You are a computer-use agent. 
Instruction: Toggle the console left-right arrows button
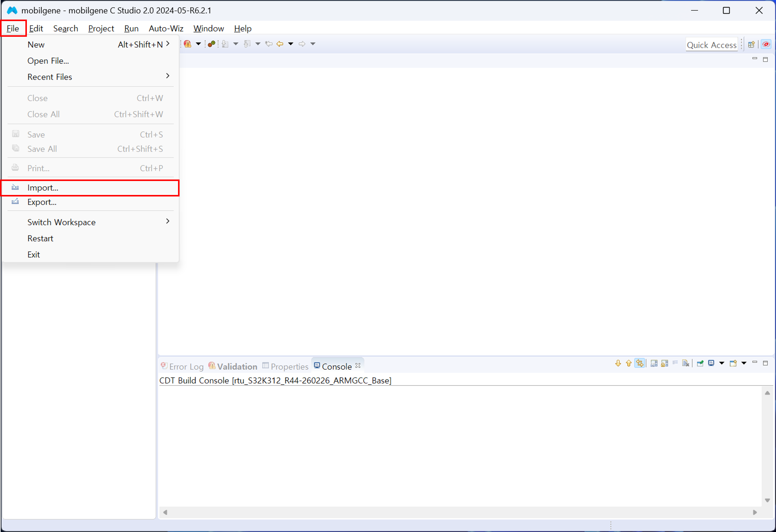tap(640, 363)
